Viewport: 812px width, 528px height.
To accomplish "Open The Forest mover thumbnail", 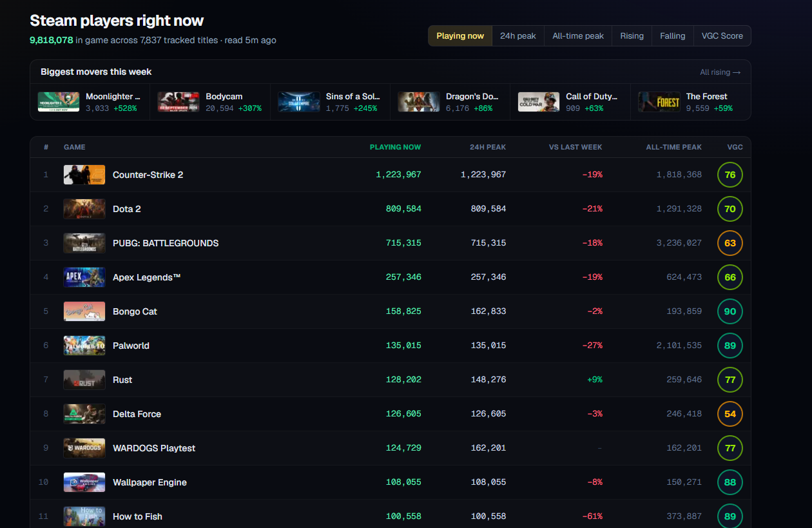I will coord(659,102).
